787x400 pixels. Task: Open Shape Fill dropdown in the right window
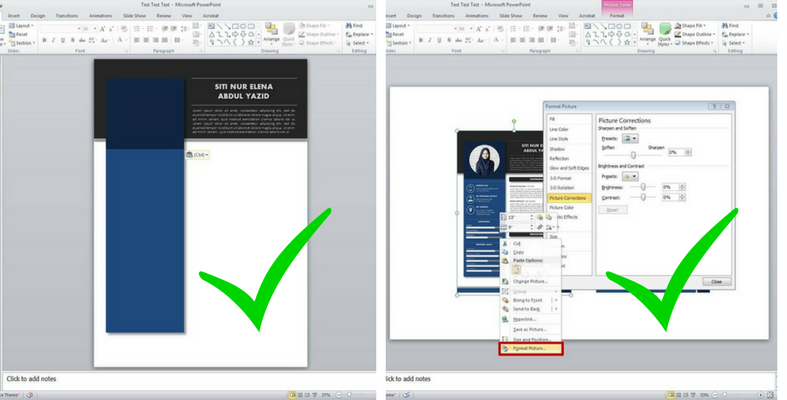691,26
